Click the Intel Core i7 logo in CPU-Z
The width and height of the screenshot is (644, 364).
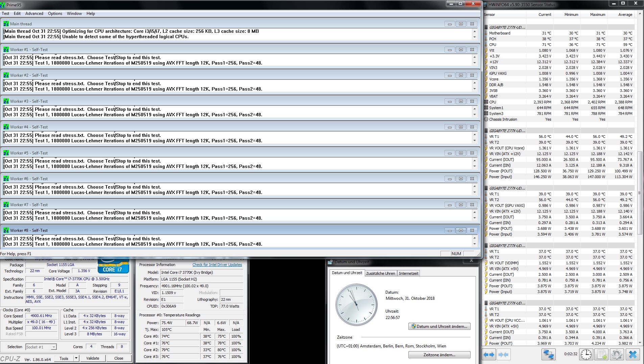click(113, 266)
